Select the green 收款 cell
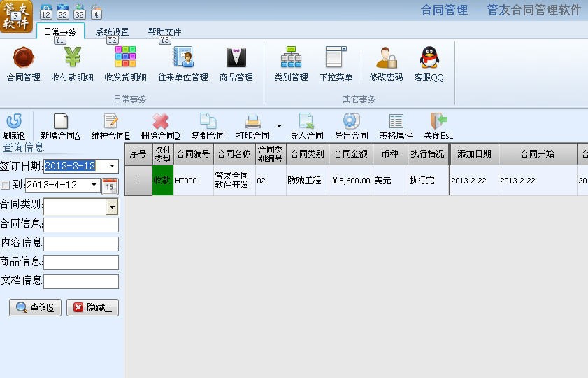 point(163,181)
